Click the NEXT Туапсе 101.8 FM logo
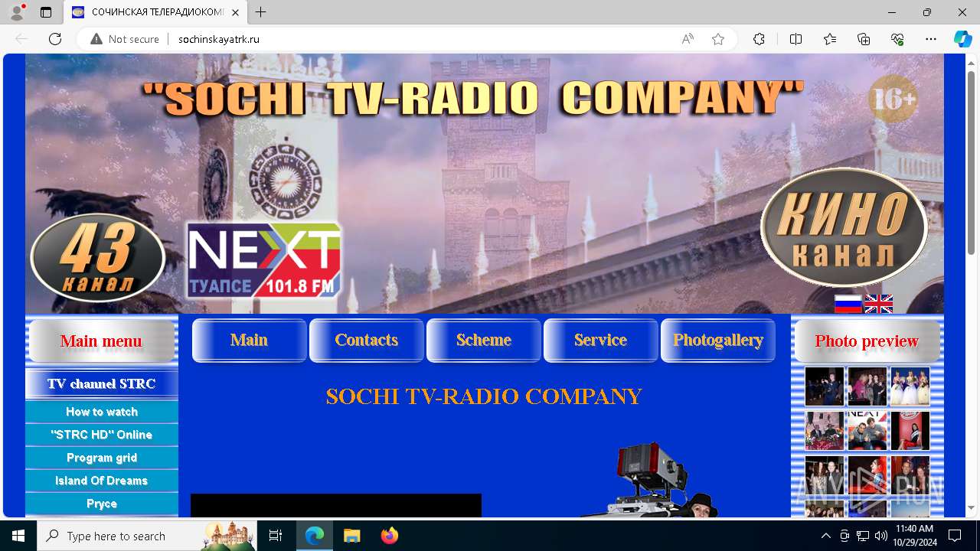 [264, 260]
